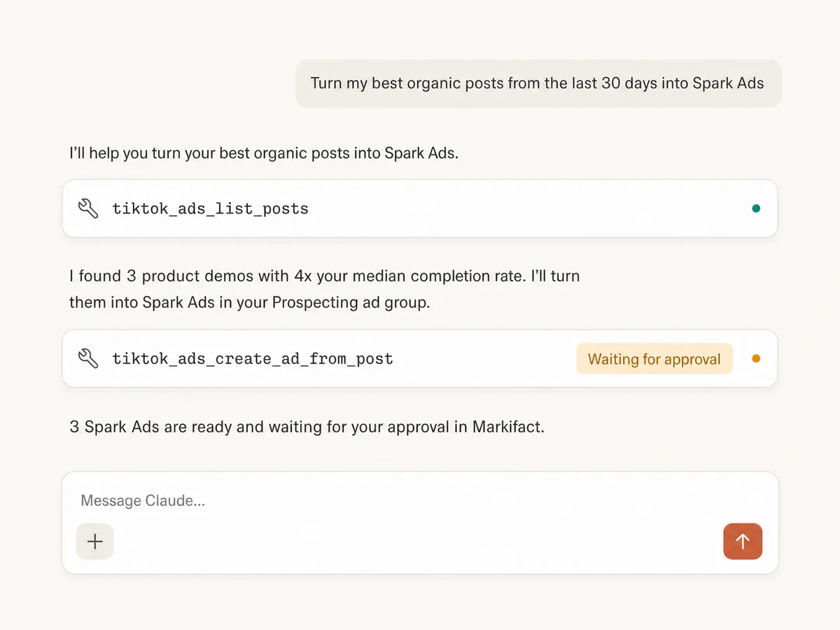
Task: Click the user message about Spark Ads
Action: [538, 83]
